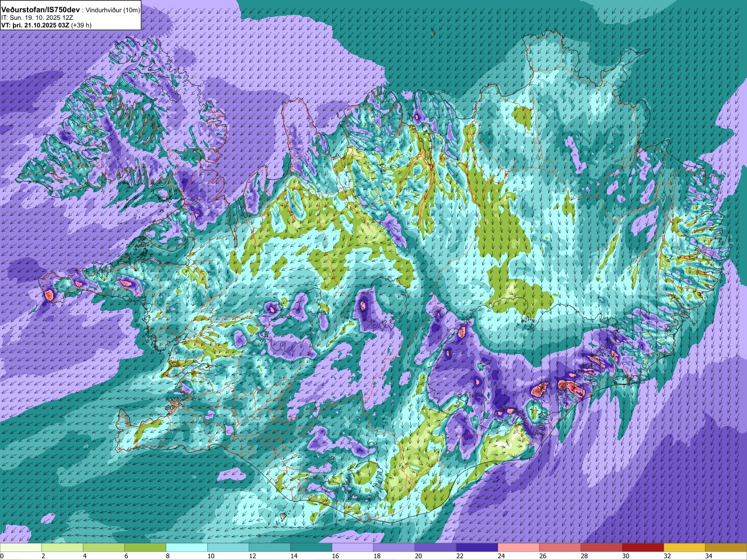Click the 4–6 green legend swatch
Image resolution: width=747 pixels, height=560 pixels.
pyautogui.click(x=104, y=548)
